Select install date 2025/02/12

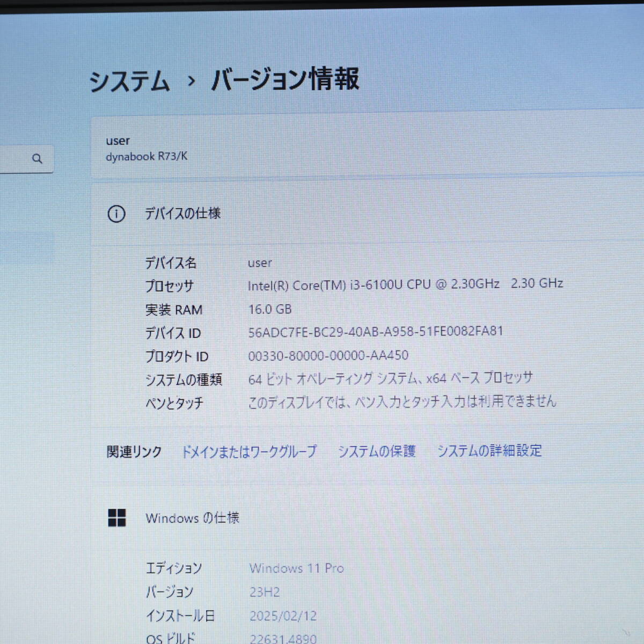click(x=283, y=616)
